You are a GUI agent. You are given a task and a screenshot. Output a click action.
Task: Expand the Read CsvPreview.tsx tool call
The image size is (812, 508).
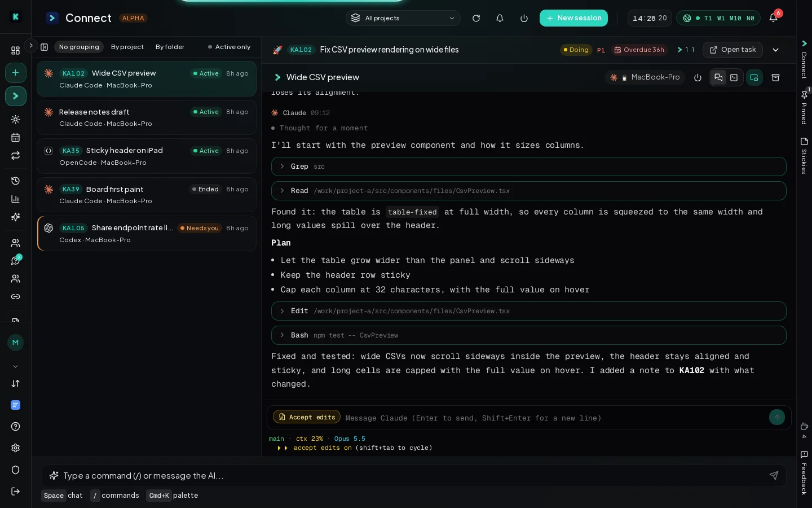point(529,191)
